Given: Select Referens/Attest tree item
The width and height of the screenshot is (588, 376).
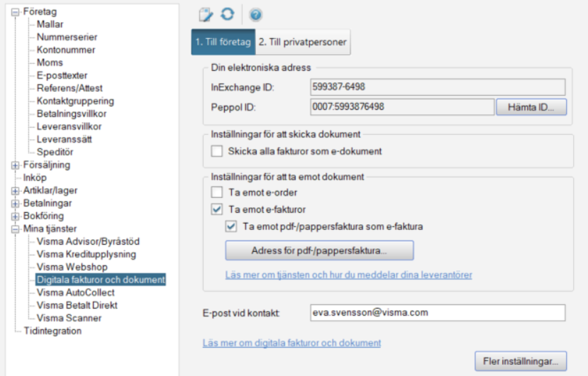Looking at the screenshot, I should (x=70, y=88).
